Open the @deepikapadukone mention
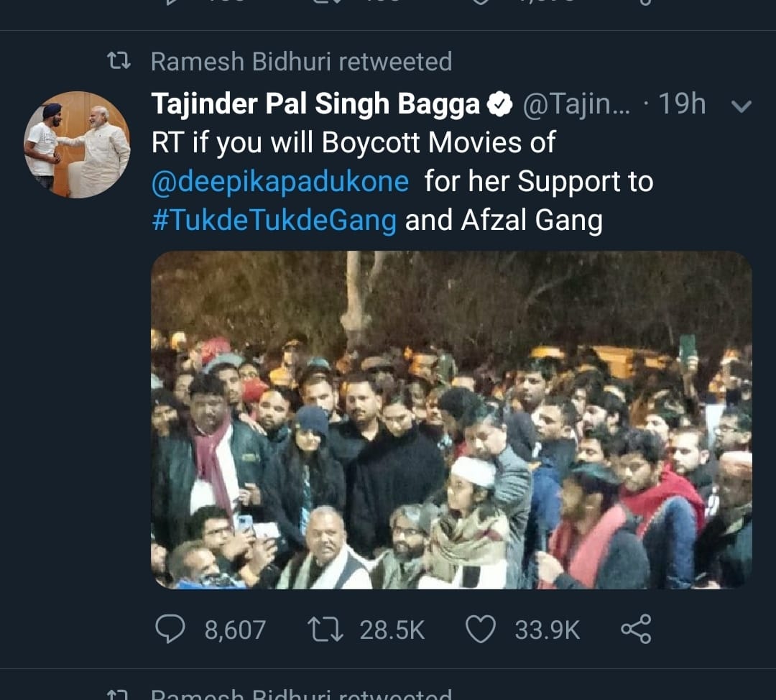 coord(280,182)
